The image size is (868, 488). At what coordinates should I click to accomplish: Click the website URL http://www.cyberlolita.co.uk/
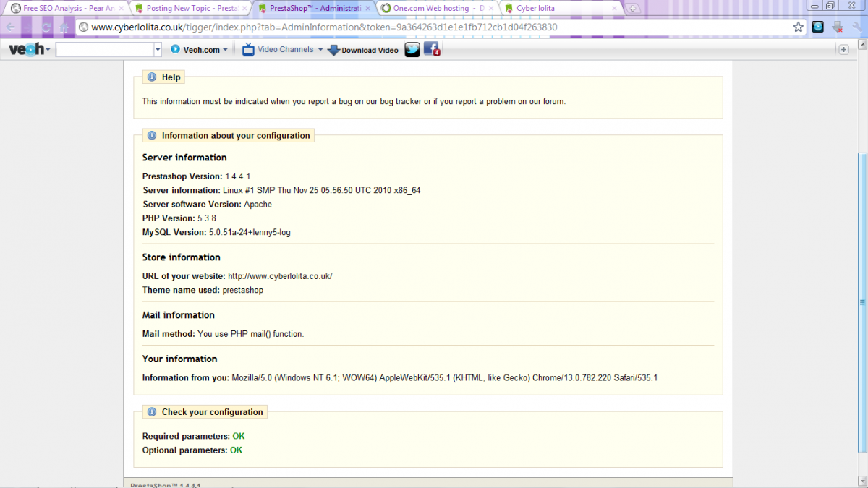click(x=280, y=276)
